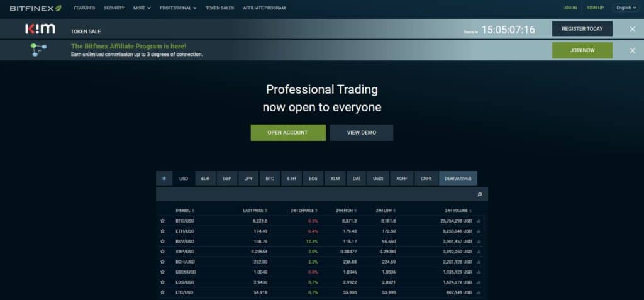Select the ETH market tab
644x300 pixels.
point(292,179)
